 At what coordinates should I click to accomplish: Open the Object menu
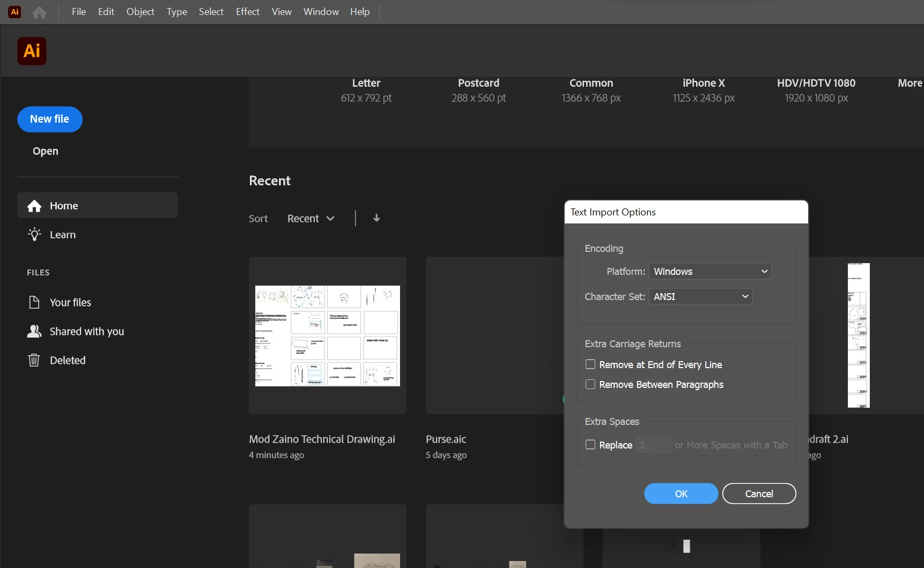tap(141, 12)
